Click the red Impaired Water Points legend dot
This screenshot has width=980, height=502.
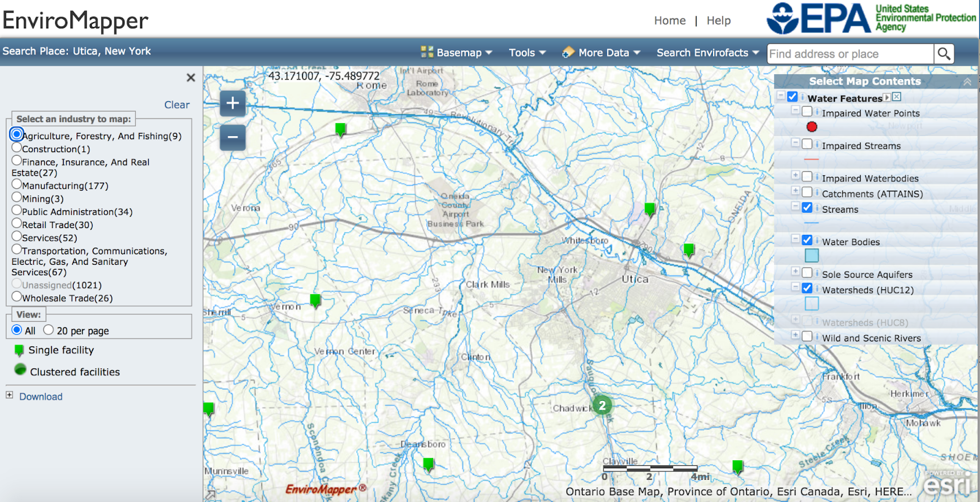click(812, 127)
